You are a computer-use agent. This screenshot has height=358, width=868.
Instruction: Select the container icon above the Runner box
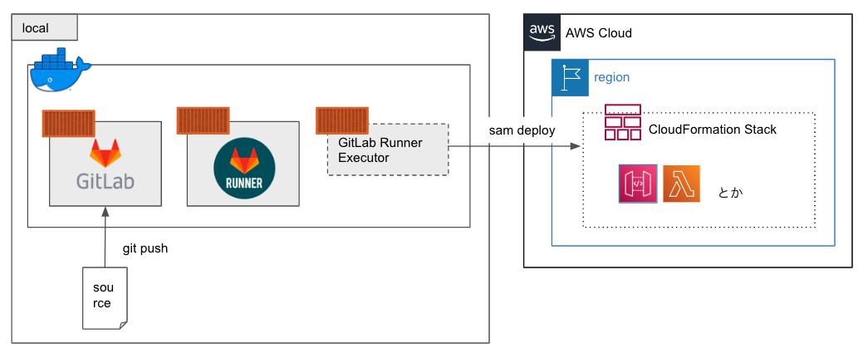tap(204, 120)
